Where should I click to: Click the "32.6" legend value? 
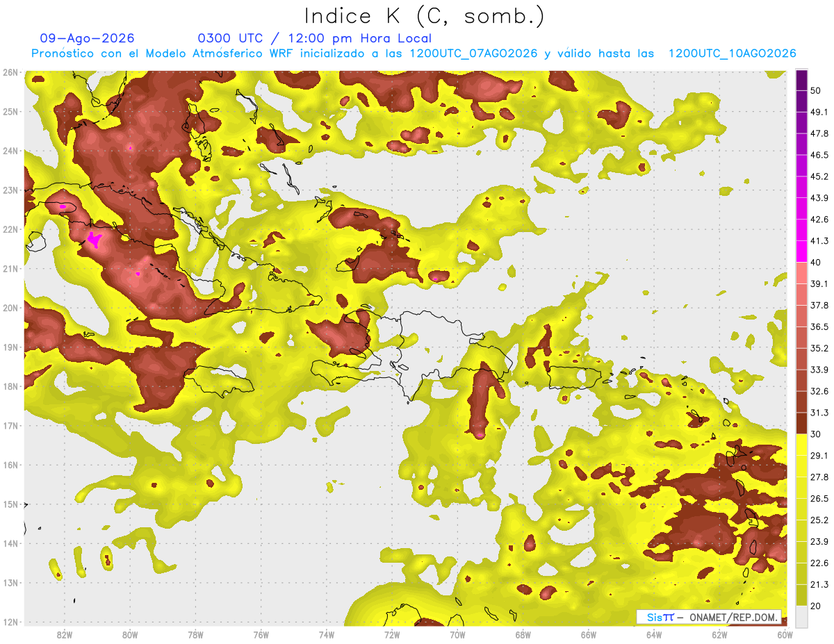819,391
